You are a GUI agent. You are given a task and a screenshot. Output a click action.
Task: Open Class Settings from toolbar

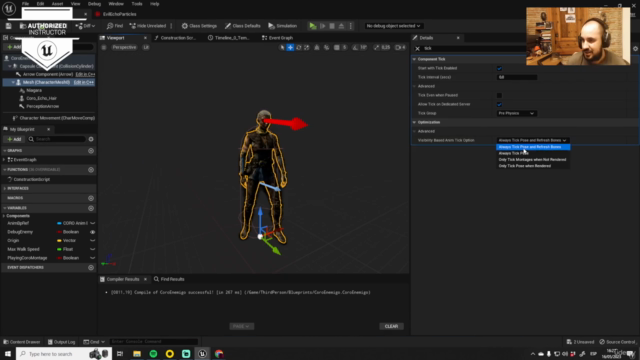199,26
